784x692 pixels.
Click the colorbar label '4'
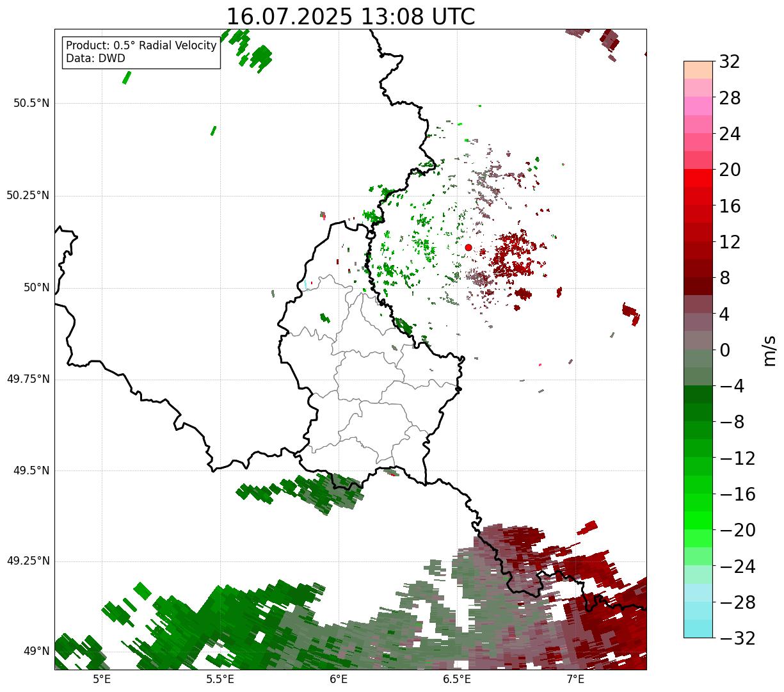[724, 314]
